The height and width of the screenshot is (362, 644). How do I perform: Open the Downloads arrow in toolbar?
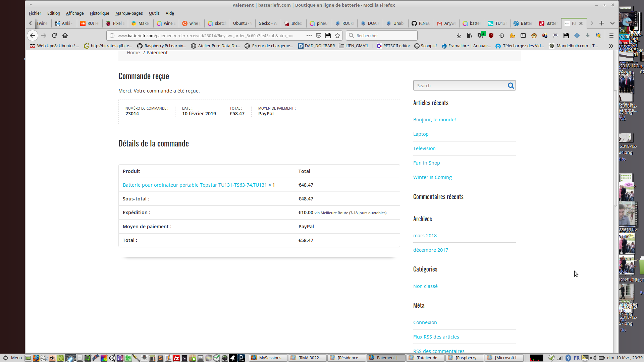pos(459,36)
